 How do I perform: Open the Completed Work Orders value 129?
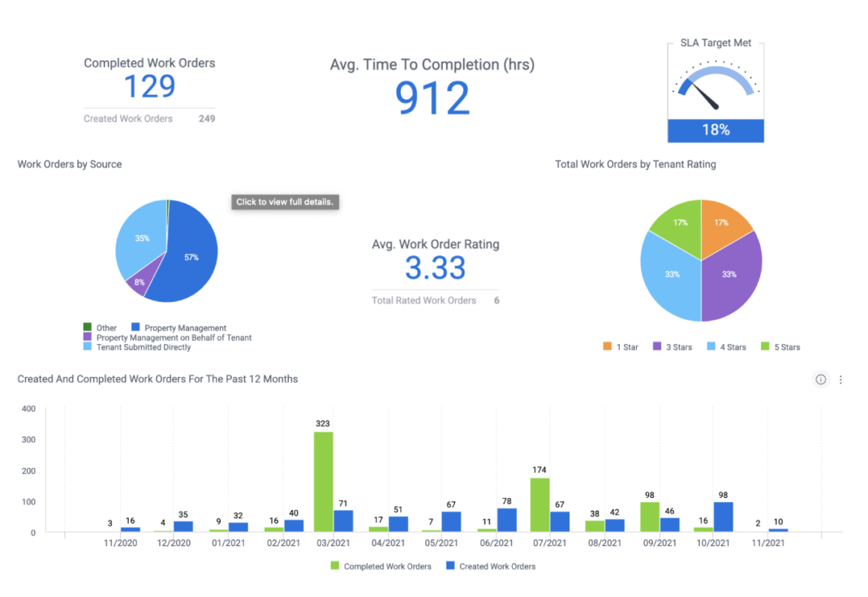click(x=149, y=86)
